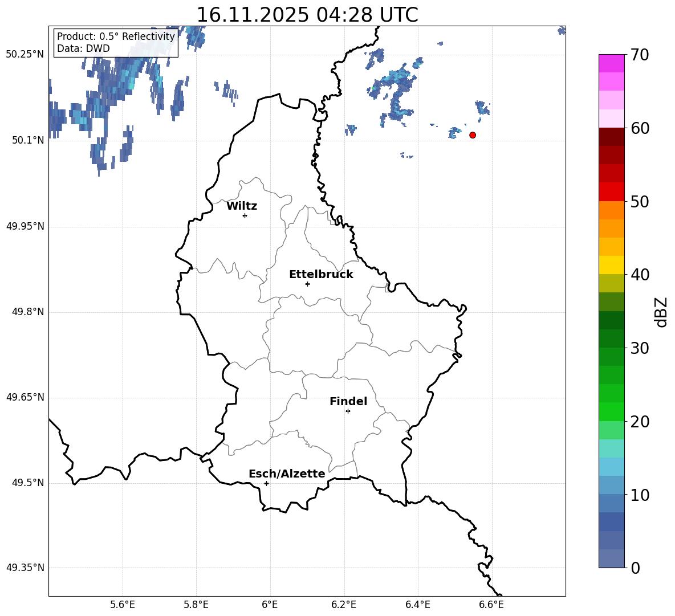Pick the dark maroon colorbar segment below 60

click(612, 137)
